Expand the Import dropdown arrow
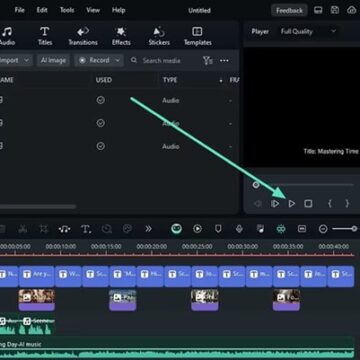 (x=26, y=60)
